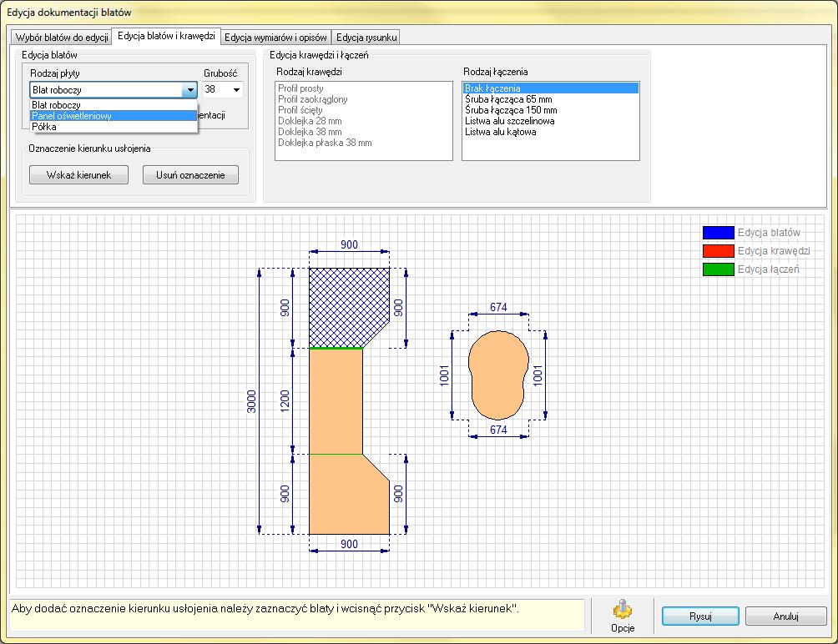Screen dimensions: 838x644
Task: Click the Usuń oznaczenie button
Action: point(190,174)
